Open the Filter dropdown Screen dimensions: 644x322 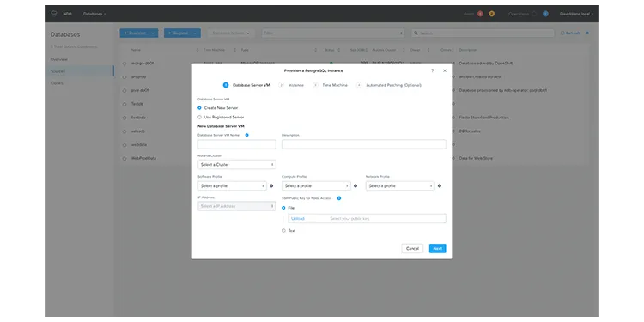pyautogui.click(x=333, y=33)
